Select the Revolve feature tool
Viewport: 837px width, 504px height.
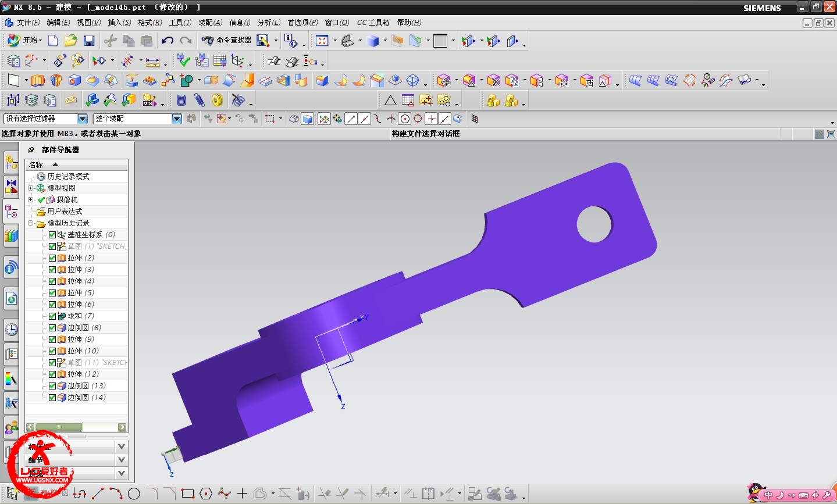56,80
